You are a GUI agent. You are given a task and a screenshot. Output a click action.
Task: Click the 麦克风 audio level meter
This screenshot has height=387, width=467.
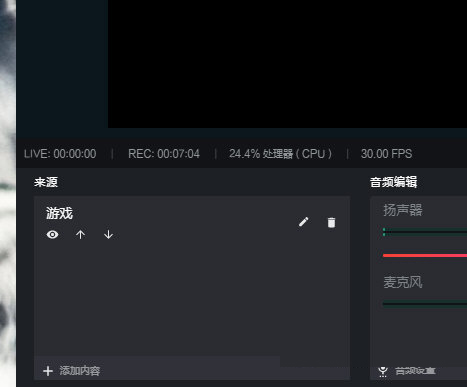pyautogui.click(x=425, y=303)
